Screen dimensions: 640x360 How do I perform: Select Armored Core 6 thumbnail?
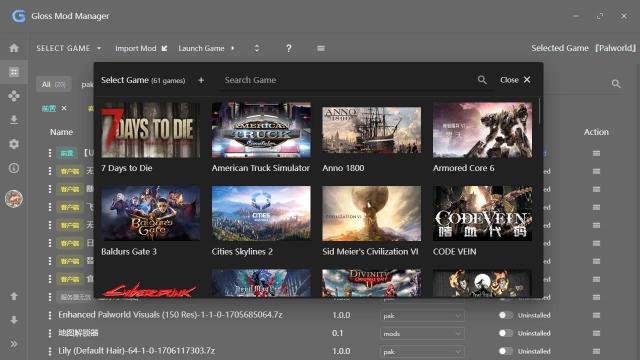pyautogui.click(x=482, y=130)
